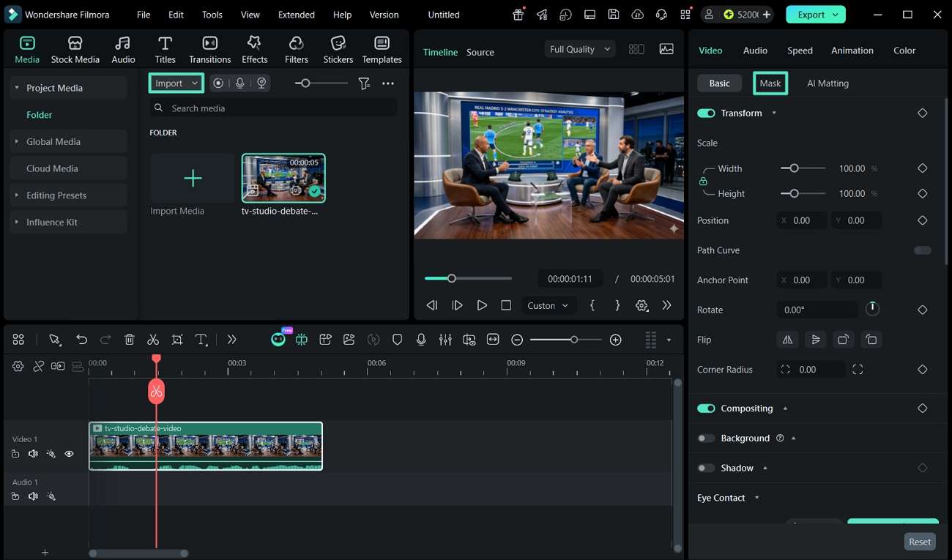Click the split scissors icon in timeline toolbar

(x=153, y=340)
